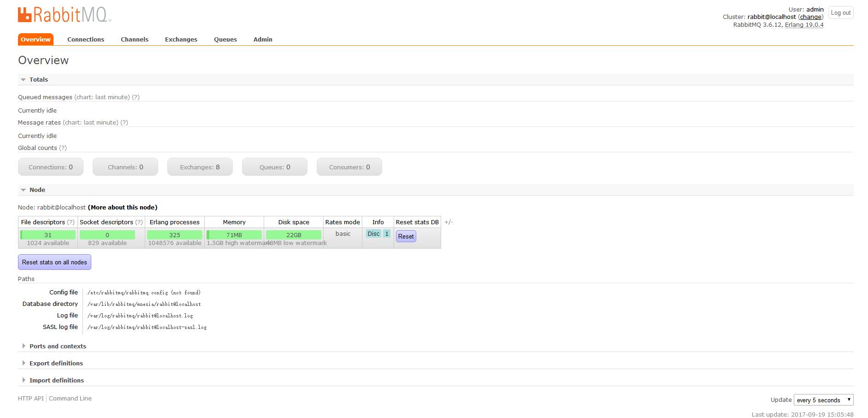
Task: Click the Consumers: 0 count box
Action: (349, 167)
